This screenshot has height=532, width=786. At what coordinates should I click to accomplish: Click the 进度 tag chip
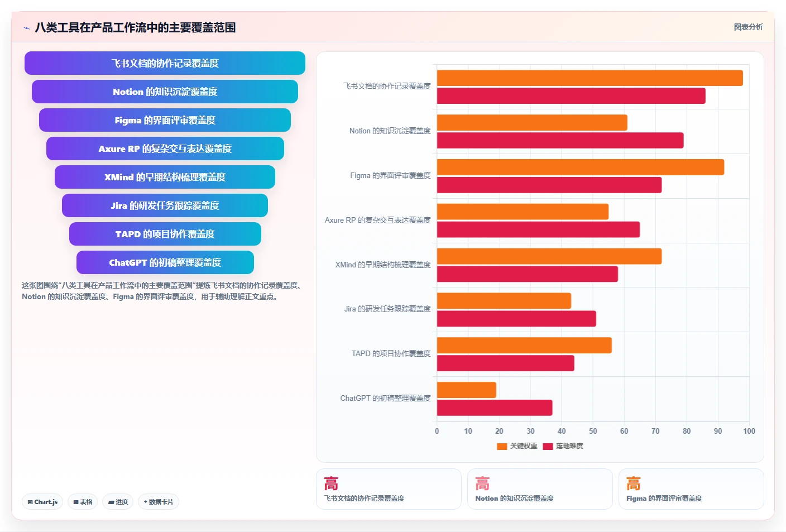pyautogui.click(x=118, y=502)
